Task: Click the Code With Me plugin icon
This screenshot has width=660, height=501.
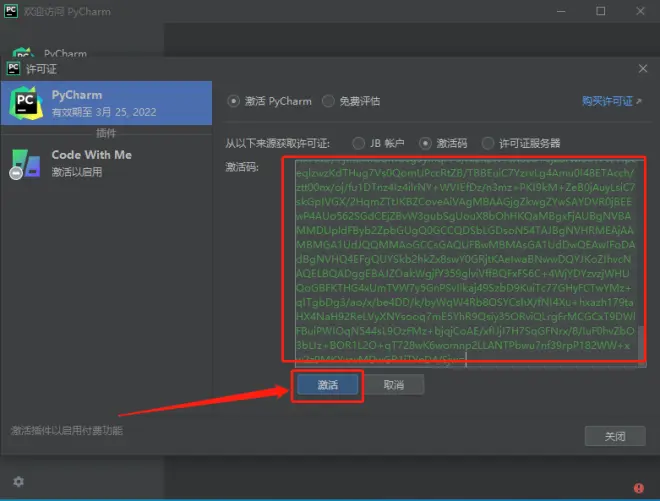Action: pyautogui.click(x=26, y=164)
